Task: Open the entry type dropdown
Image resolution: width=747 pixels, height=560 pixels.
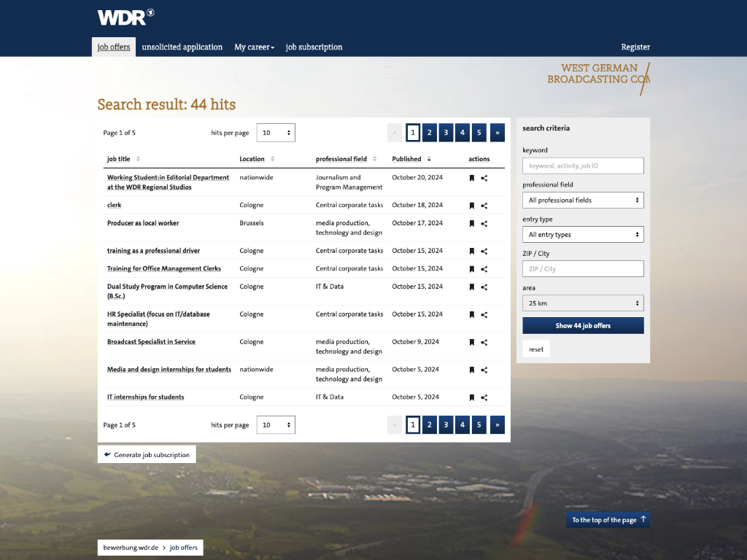Action: pyautogui.click(x=583, y=235)
